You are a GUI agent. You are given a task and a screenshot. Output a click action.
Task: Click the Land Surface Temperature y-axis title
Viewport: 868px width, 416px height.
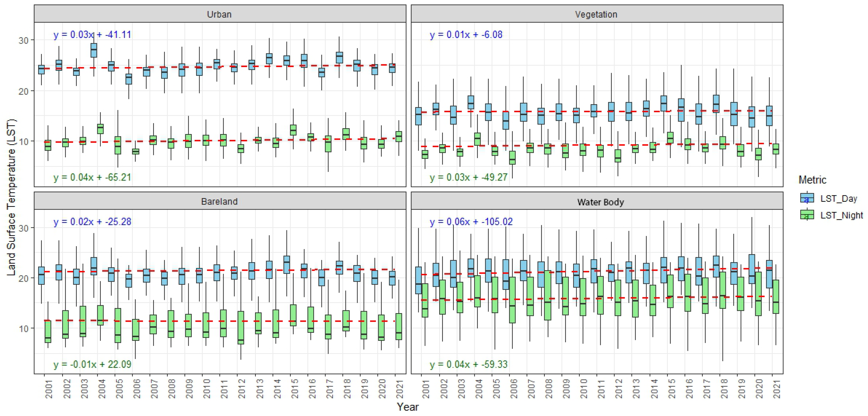11,197
